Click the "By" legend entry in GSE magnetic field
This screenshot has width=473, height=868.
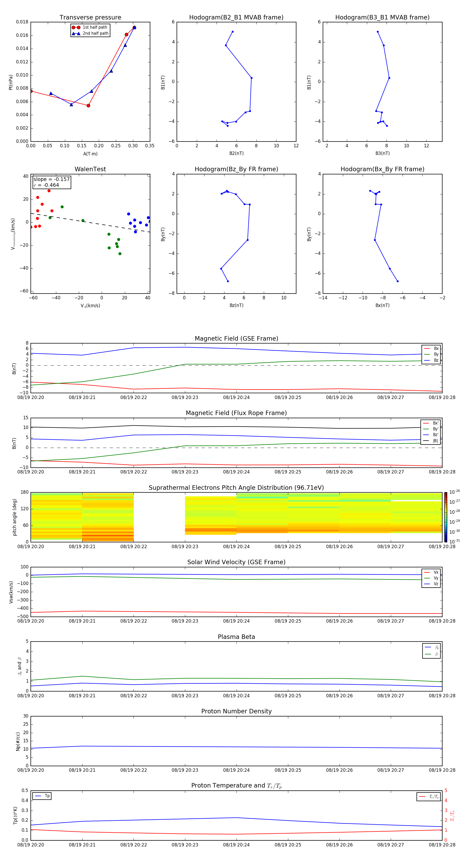click(431, 355)
